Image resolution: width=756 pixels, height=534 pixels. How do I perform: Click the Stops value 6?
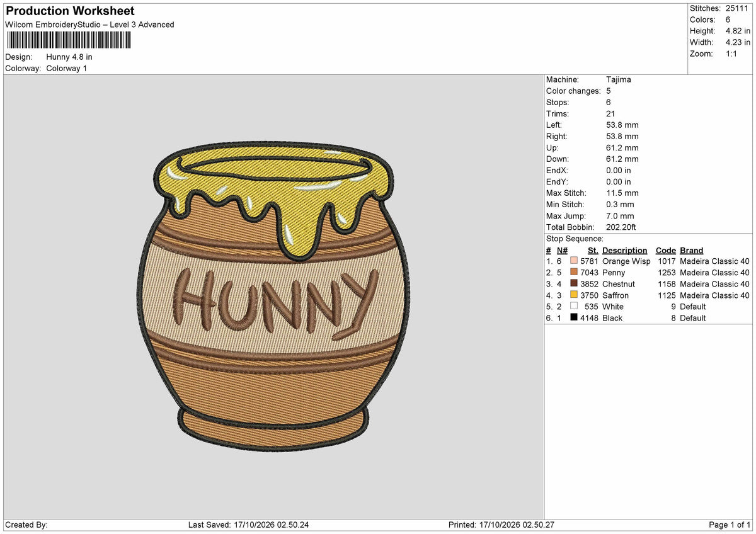(x=609, y=102)
